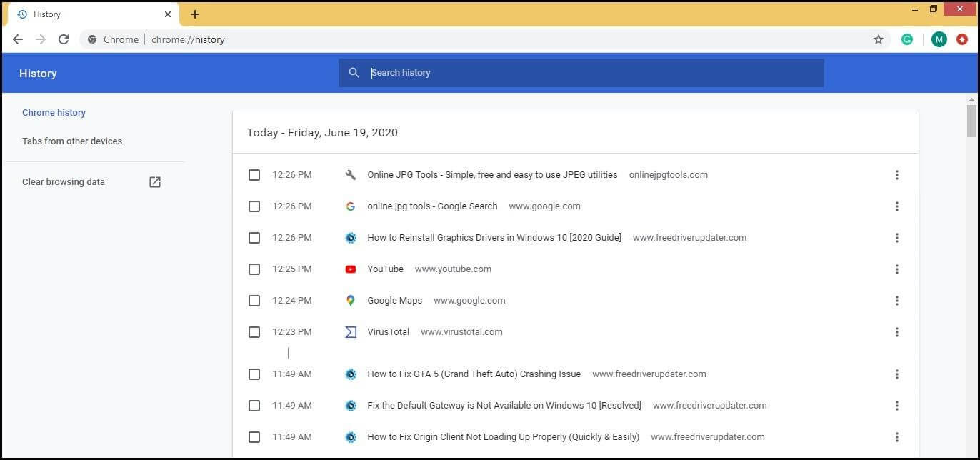Open three-dot menu for YouTube entry

click(x=897, y=269)
